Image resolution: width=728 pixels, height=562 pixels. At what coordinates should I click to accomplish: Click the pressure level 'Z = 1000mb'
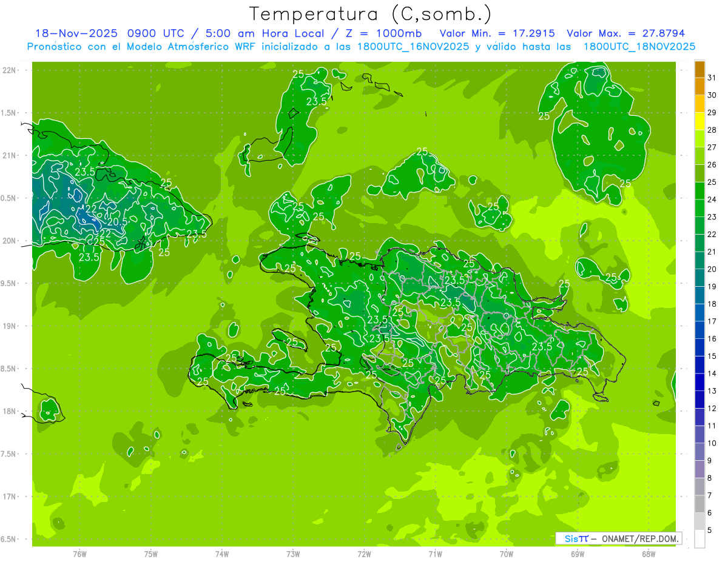383,33
